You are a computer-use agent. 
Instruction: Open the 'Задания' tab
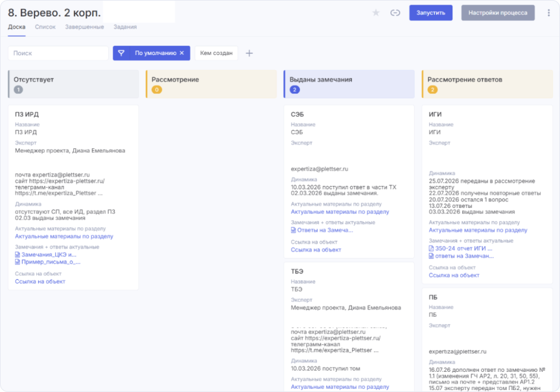125,27
